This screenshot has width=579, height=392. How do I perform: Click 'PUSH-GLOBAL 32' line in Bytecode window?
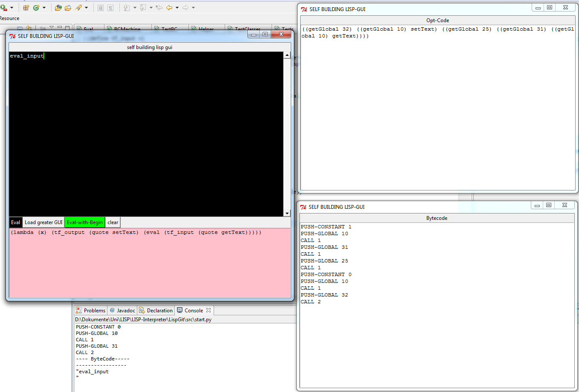coord(324,295)
